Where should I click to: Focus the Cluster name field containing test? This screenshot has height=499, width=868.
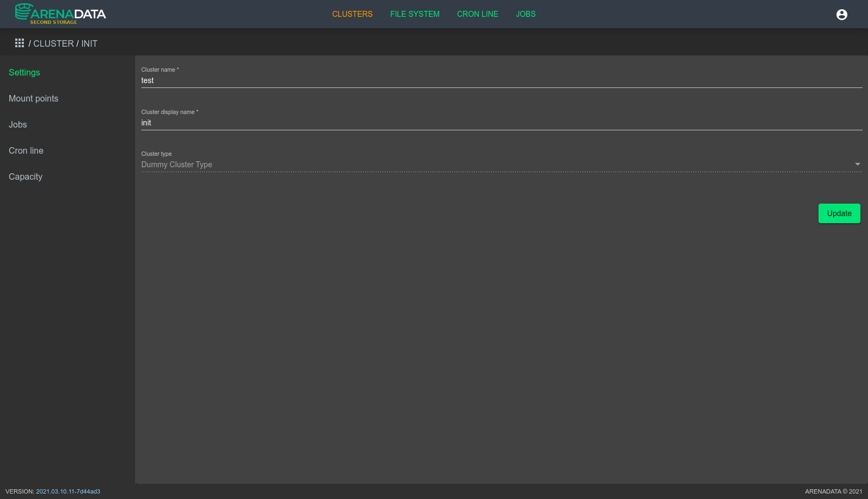[x=502, y=80]
